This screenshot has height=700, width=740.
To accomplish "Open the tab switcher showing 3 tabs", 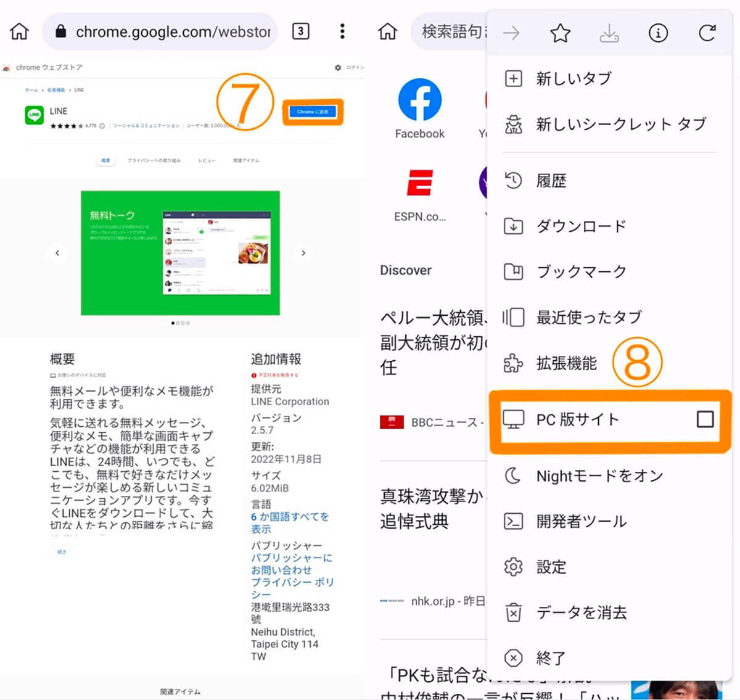I will coord(300,31).
